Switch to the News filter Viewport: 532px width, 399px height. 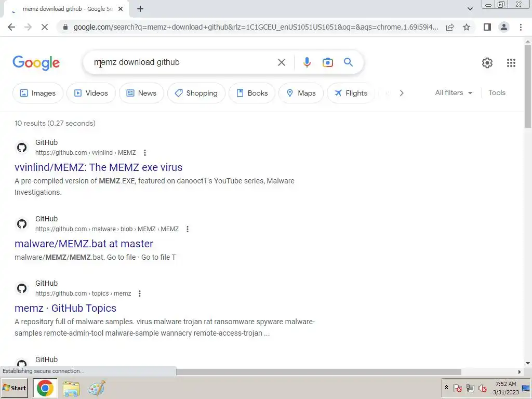141,93
